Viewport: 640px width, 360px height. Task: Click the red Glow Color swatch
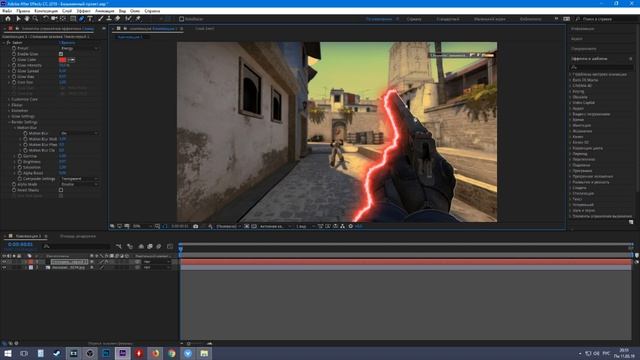tap(62, 60)
